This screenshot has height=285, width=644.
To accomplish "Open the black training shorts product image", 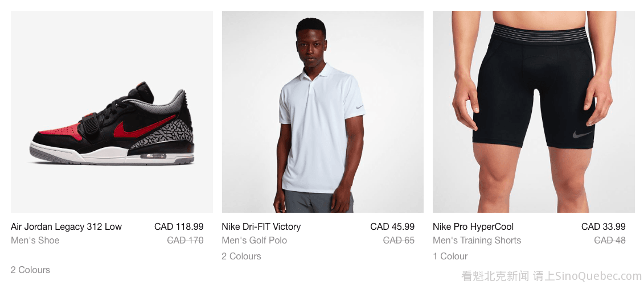I will pos(534,112).
